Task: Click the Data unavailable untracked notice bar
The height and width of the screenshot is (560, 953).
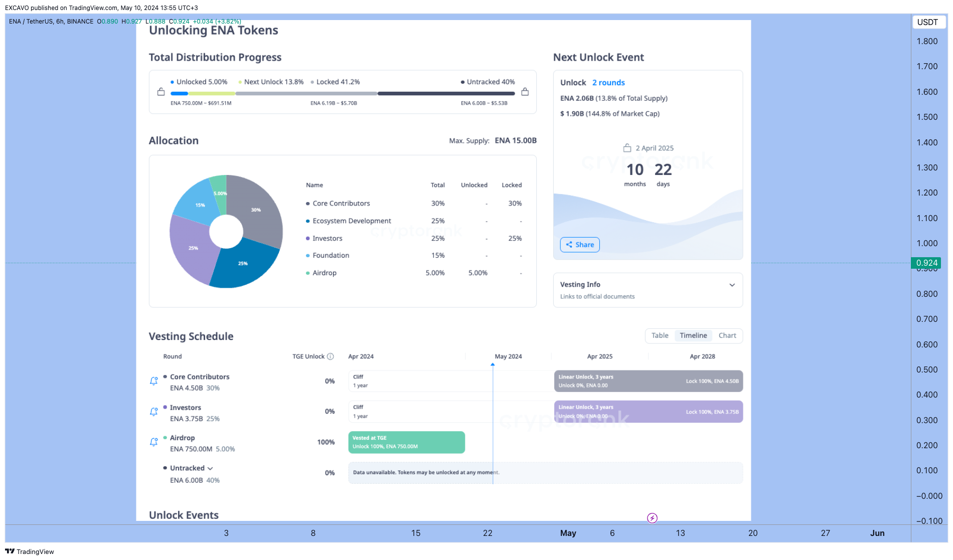Action: [x=546, y=473]
